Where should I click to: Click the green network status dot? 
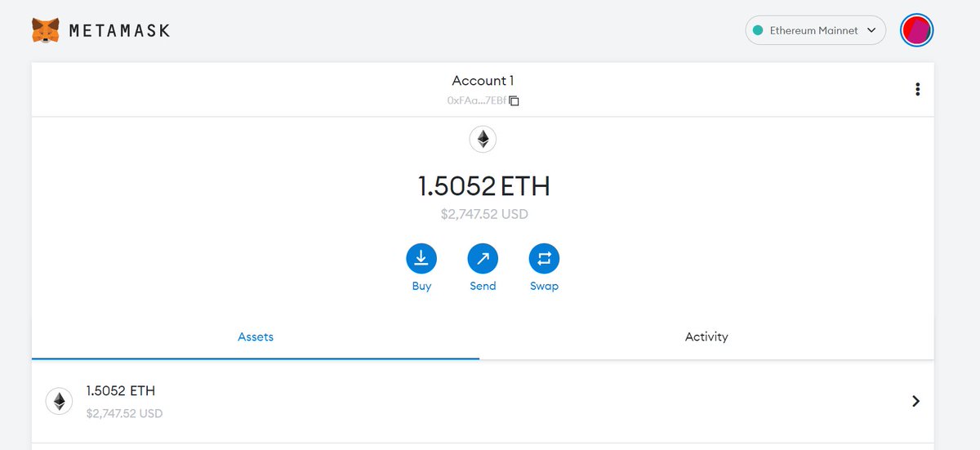pyautogui.click(x=757, y=30)
